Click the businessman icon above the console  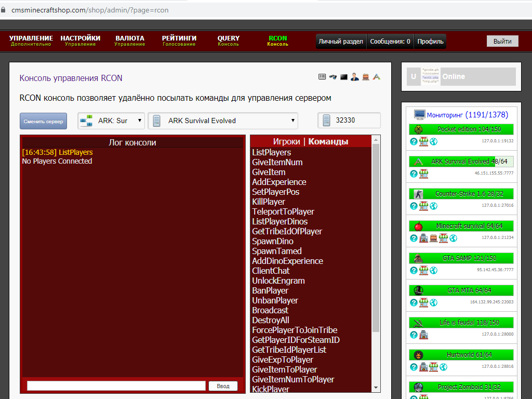tap(354, 77)
